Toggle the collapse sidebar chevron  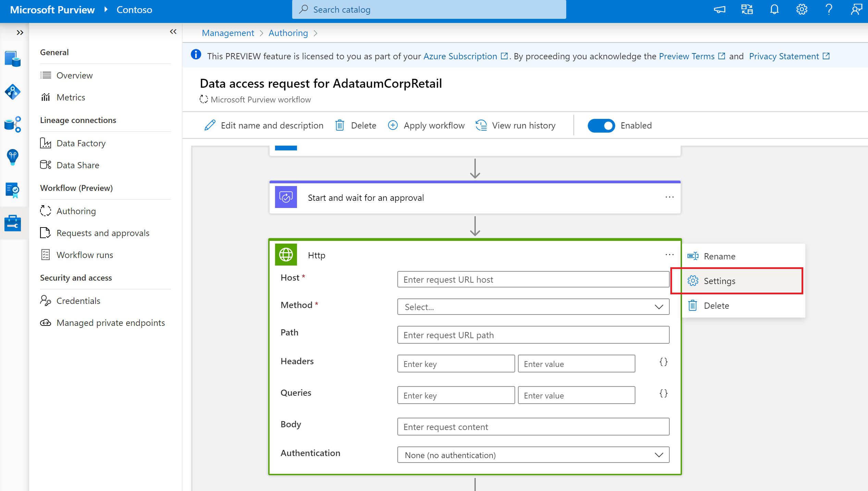pyautogui.click(x=173, y=32)
